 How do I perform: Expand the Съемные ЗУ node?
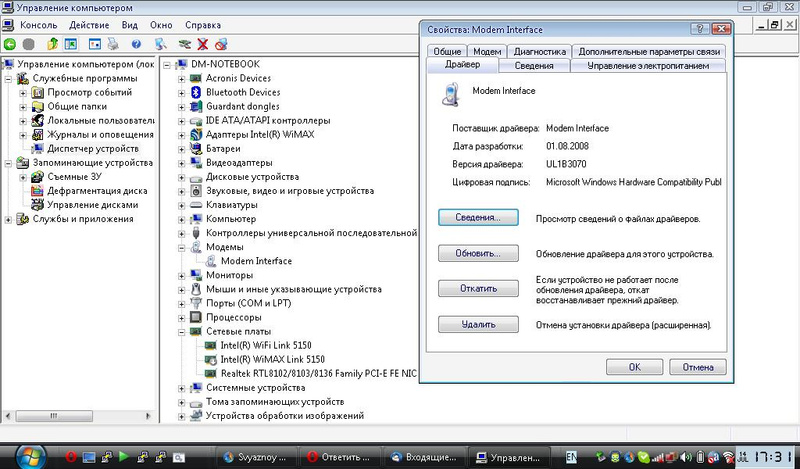[x=23, y=178]
